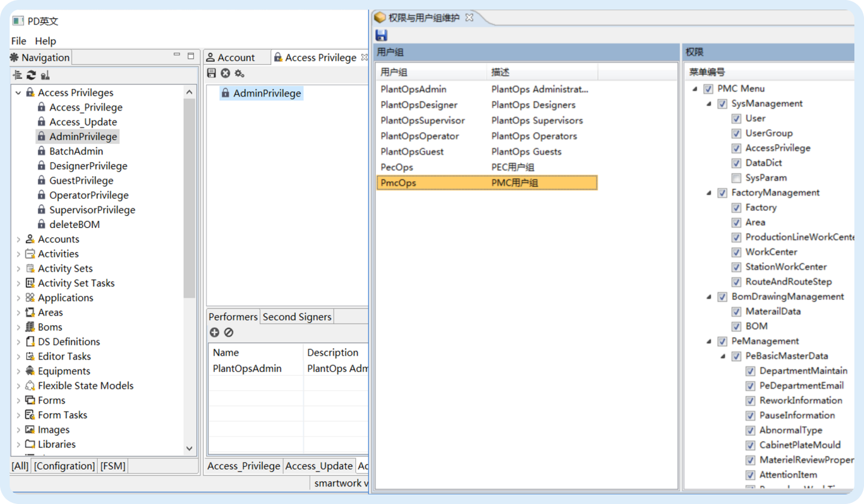Viewport: 864px width, 504px height.
Task: Enable the SysParam checkbox
Action: [736, 178]
